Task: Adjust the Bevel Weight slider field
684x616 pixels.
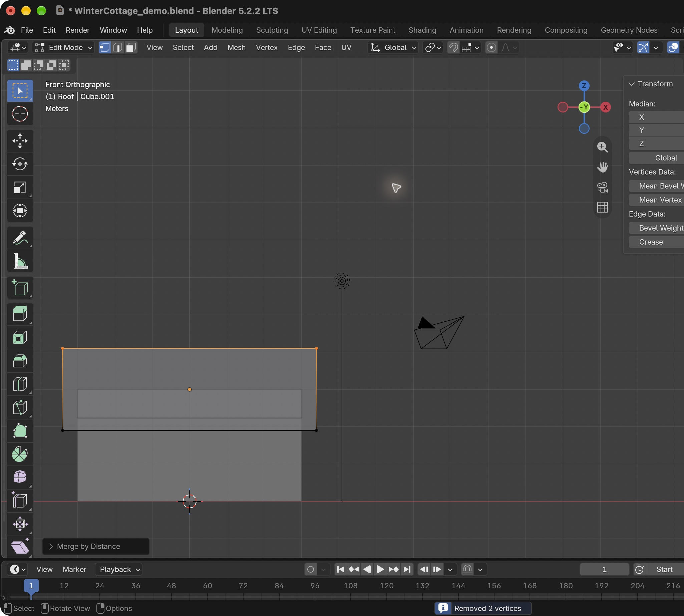Action: coord(657,228)
